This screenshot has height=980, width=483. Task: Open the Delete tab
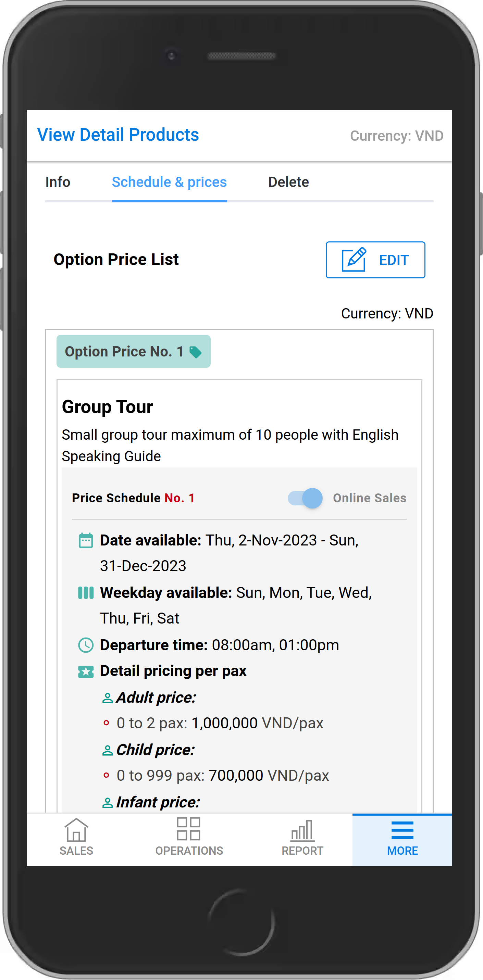click(288, 182)
